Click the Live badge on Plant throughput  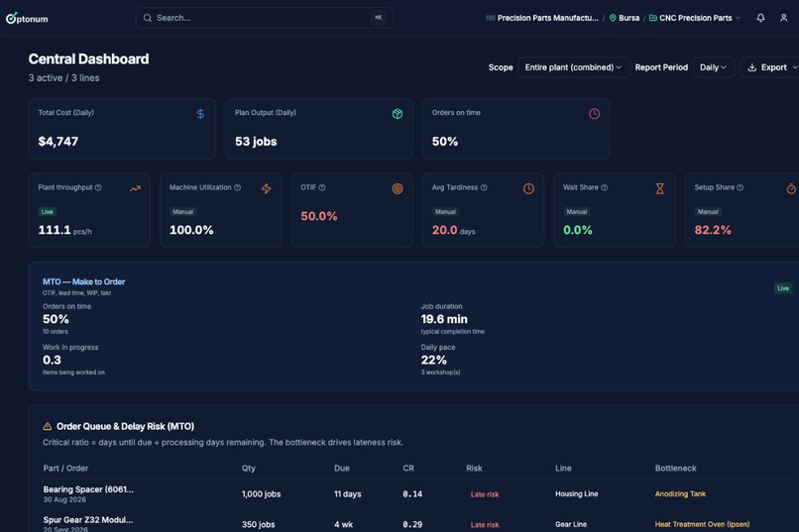(48, 211)
